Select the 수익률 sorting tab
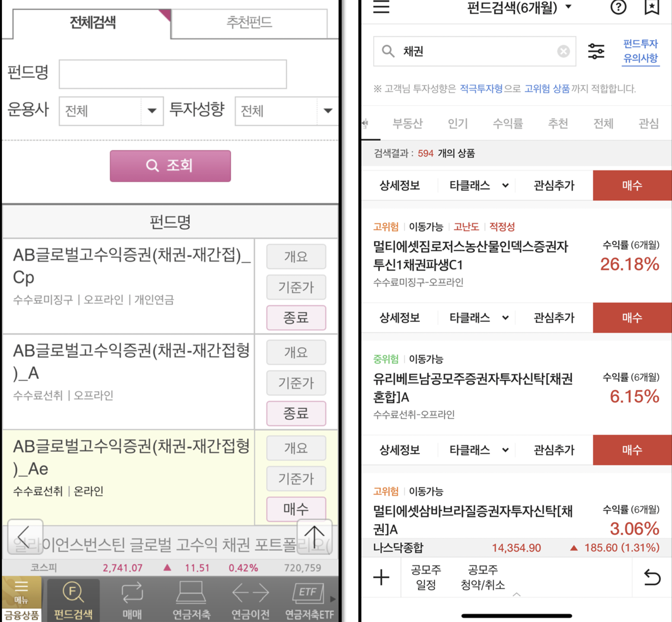Screen dimensions: 672x622 [508, 123]
